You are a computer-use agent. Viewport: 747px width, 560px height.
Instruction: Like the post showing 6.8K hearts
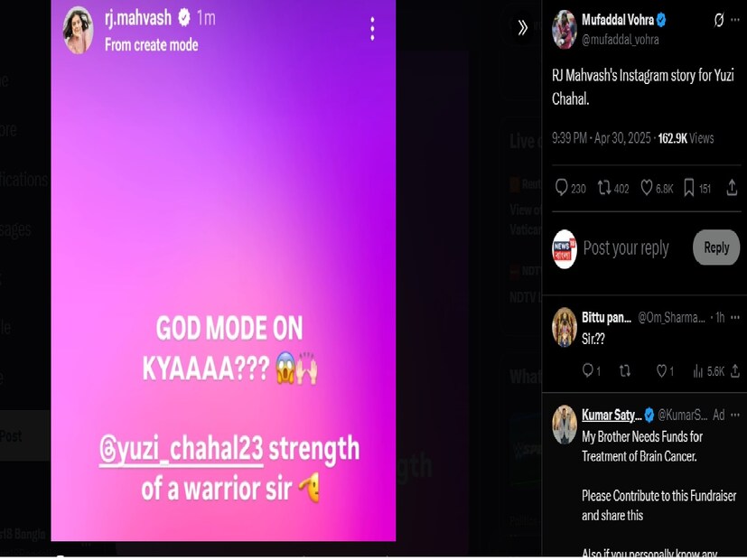coord(657,188)
